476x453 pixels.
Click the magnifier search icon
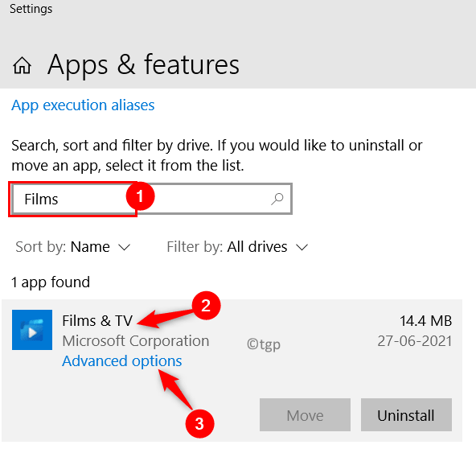coord(277,200)
